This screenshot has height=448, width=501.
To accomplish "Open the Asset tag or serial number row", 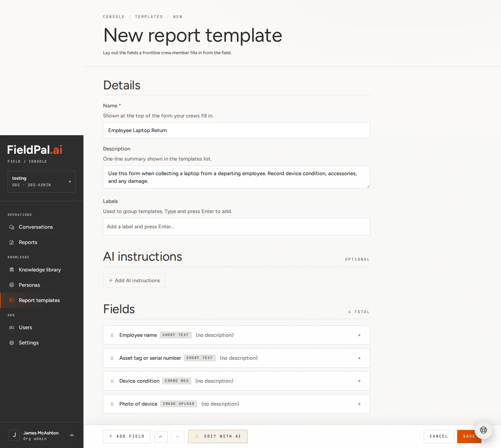I will point(237,358).
